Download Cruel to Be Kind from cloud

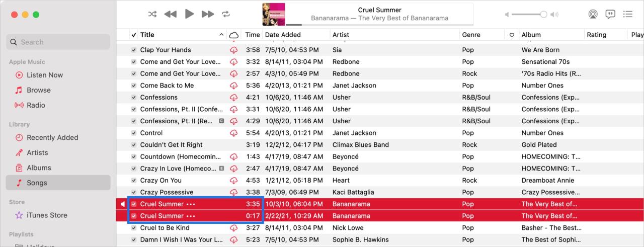click(233, 228)
